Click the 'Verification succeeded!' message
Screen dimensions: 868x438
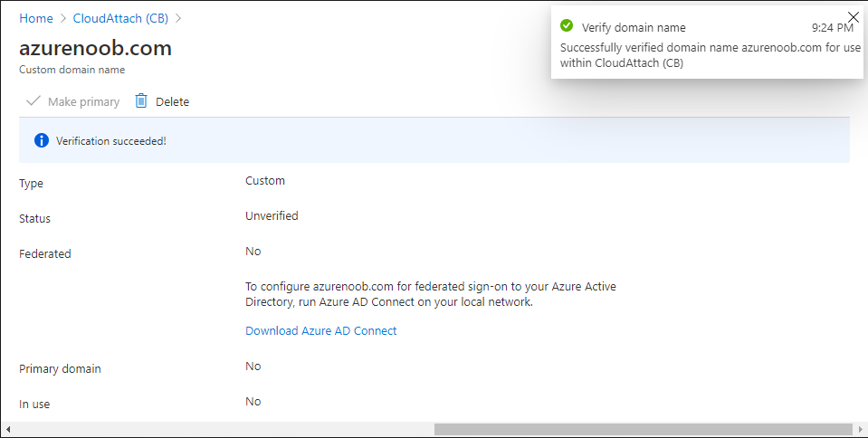tap(111, 141)
